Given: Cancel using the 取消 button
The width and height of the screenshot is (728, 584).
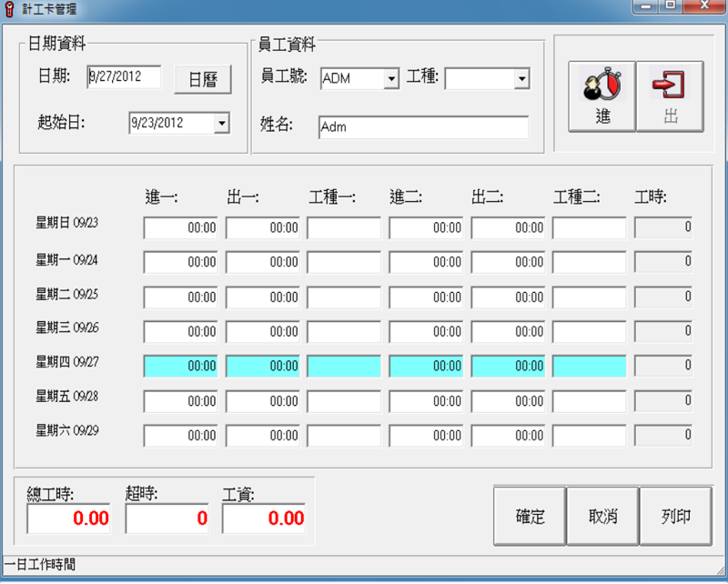Looking at the screenshot, I should point(602,516).
